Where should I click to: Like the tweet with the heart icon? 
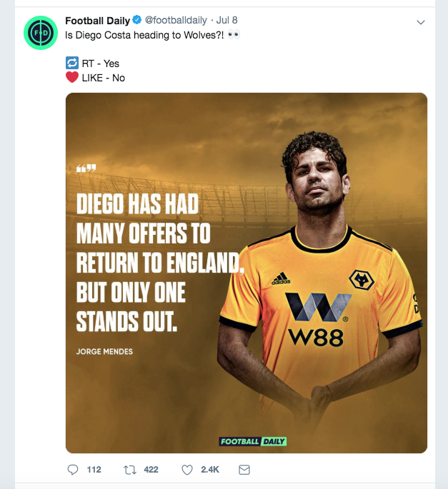(187, 470)
